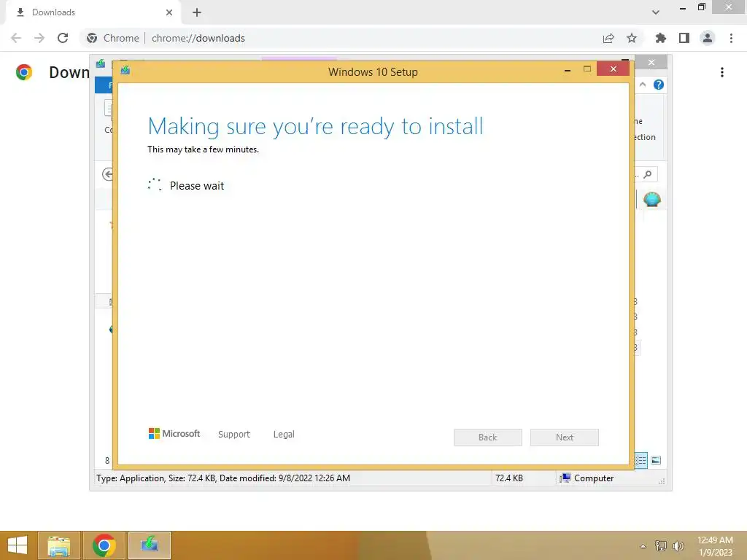
Task: Click Chrome's reload page button
Action: click(63, 38)
